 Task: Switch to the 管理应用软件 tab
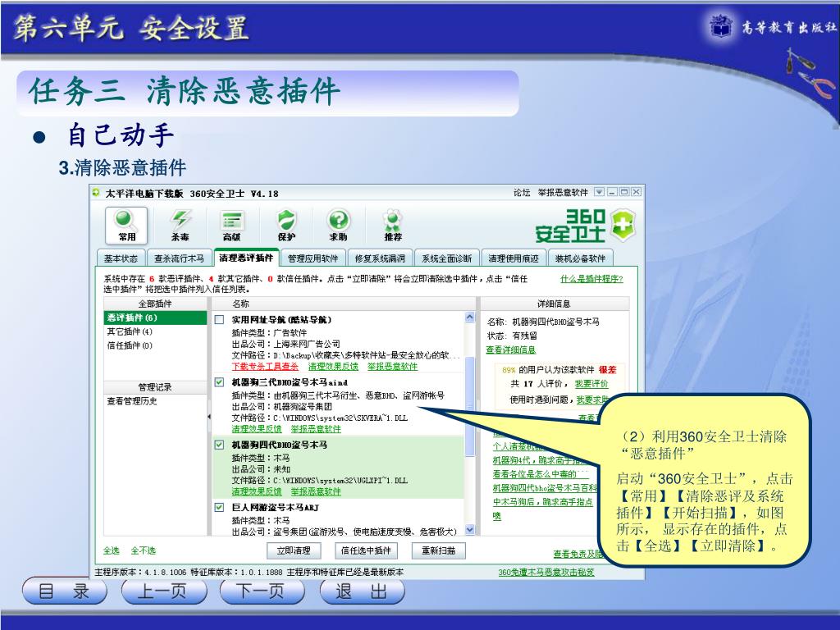[x=313, y=258]
